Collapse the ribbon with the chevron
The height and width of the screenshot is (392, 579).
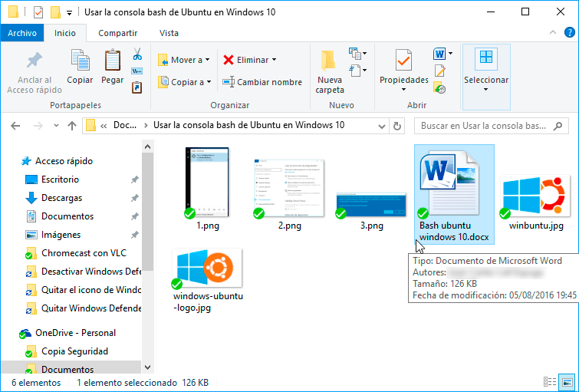[x=553, y=32]
